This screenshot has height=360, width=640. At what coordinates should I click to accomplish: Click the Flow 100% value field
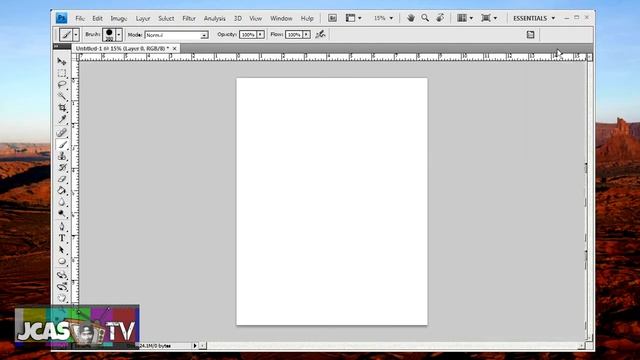pyautogui.click(x=294, y=35)
